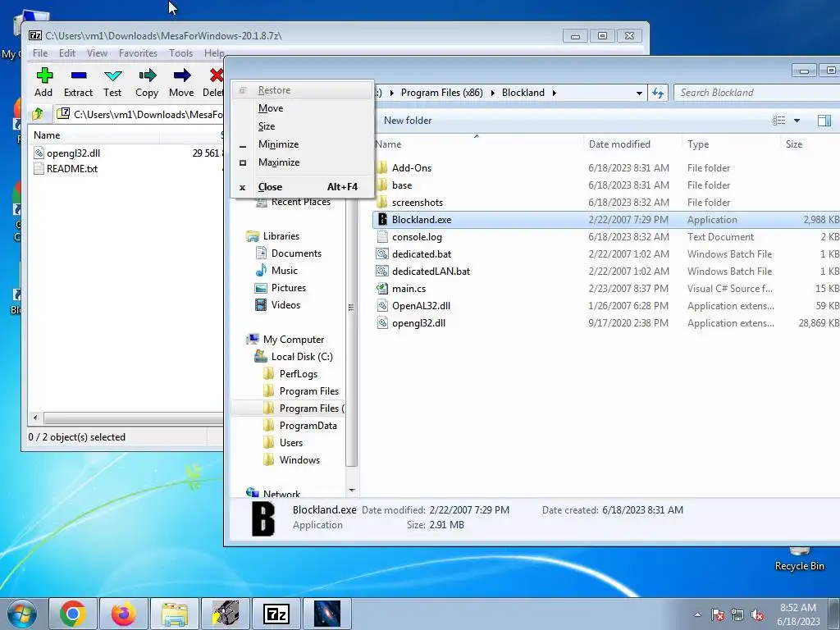Select the Add-Ons folder
Screen dimensions: 840x630
412,168
